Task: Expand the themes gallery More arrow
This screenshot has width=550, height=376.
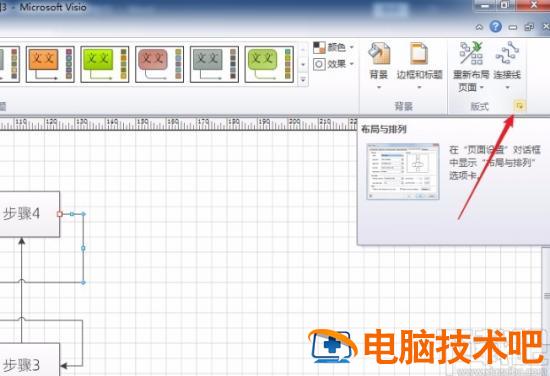Action: [303, 80]
